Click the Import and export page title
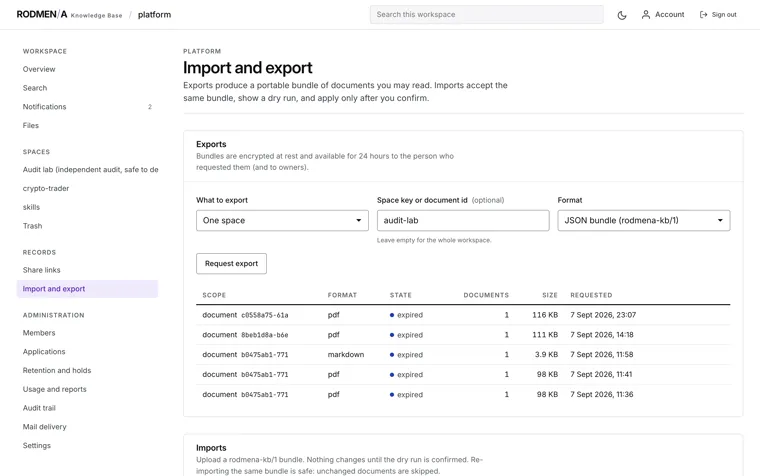Image resolution: width=760 pixels, height=476 pixels. [248, 68]
